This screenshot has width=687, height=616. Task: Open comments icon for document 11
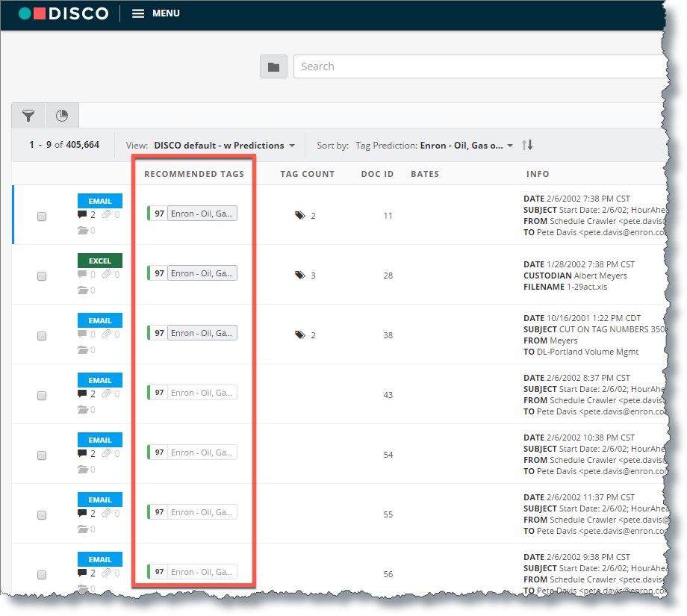(82, 215)
